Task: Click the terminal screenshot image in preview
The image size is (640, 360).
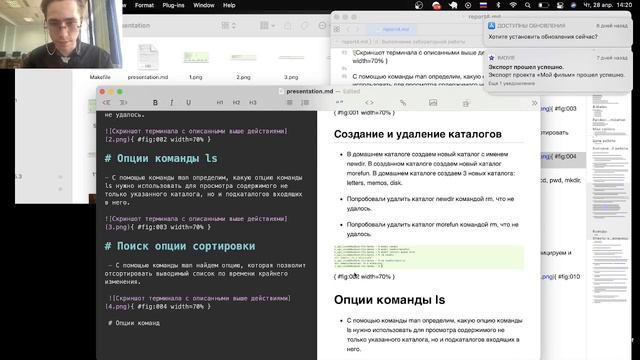Action: click(x=429, y=257)
